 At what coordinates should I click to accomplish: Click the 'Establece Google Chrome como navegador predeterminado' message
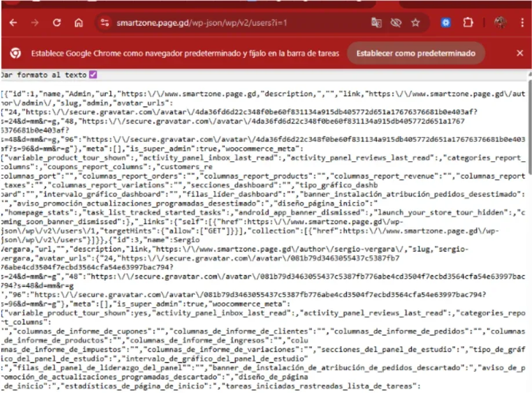pos(185,53)
